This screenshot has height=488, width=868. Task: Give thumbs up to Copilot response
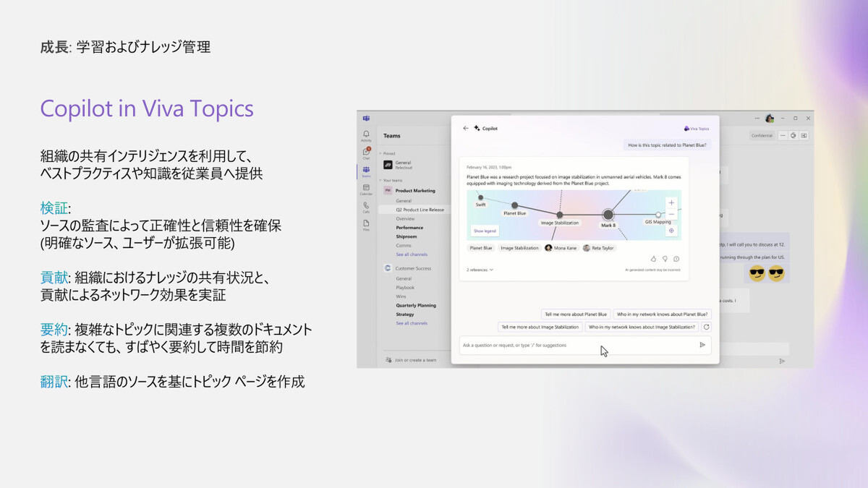654,259
